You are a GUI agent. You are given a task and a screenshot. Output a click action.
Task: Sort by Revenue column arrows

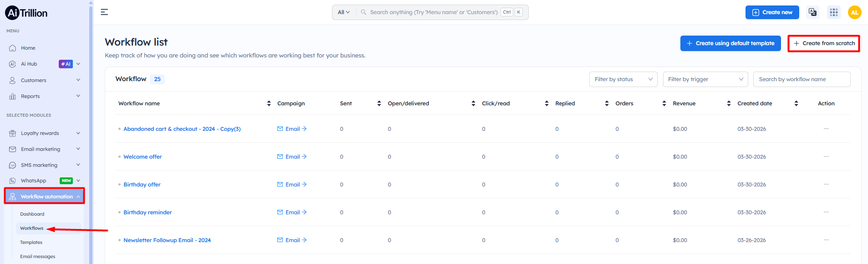[729, 104]
